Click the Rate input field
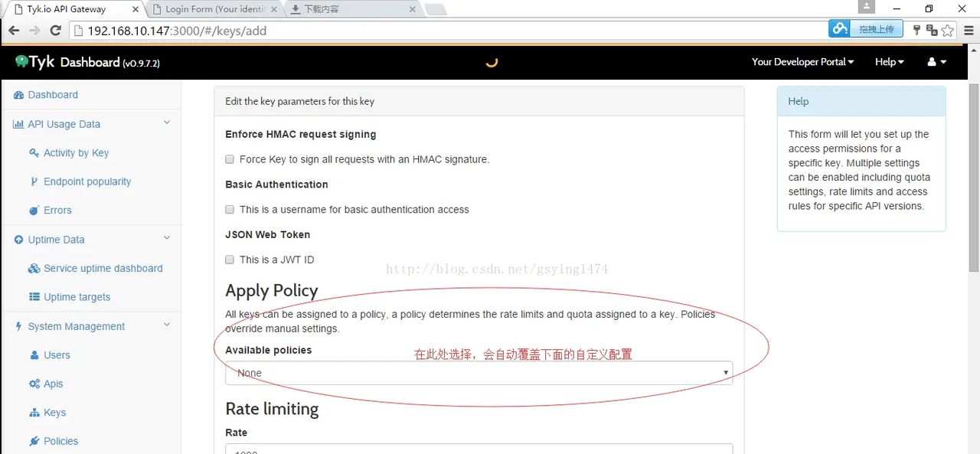 point(479,450)
